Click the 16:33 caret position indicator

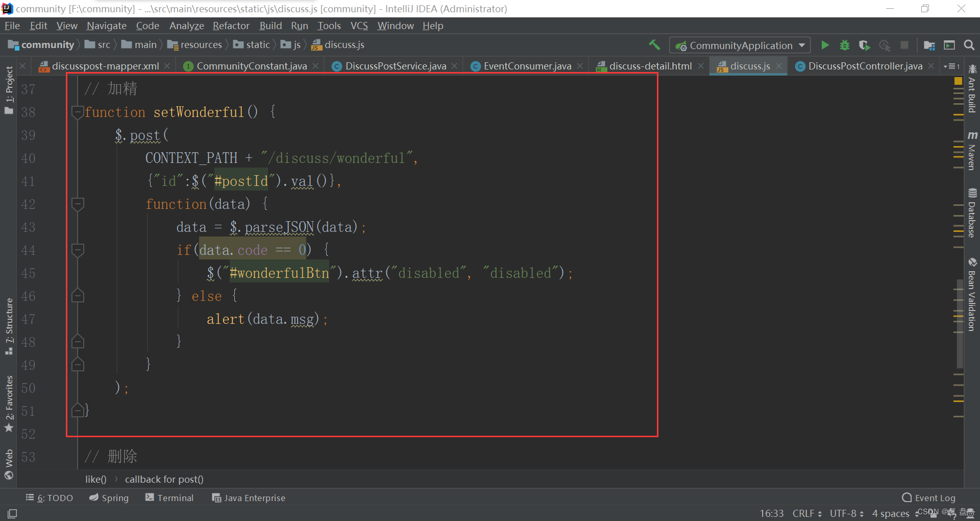[x=771, y=513]
